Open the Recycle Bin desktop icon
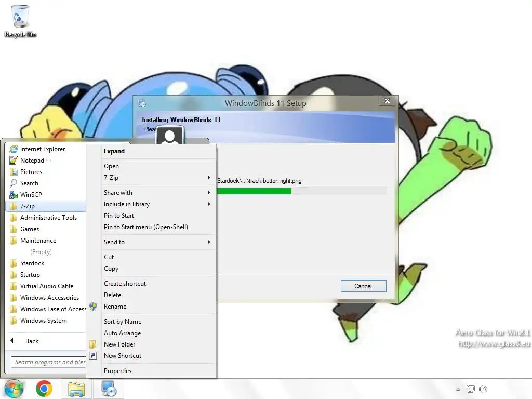The width and height of the screenshot is (532, 399). (x=20, y=21)
